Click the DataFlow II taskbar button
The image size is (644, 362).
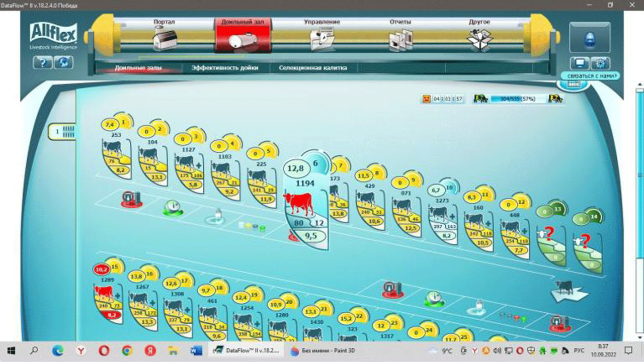click(246, 350)
